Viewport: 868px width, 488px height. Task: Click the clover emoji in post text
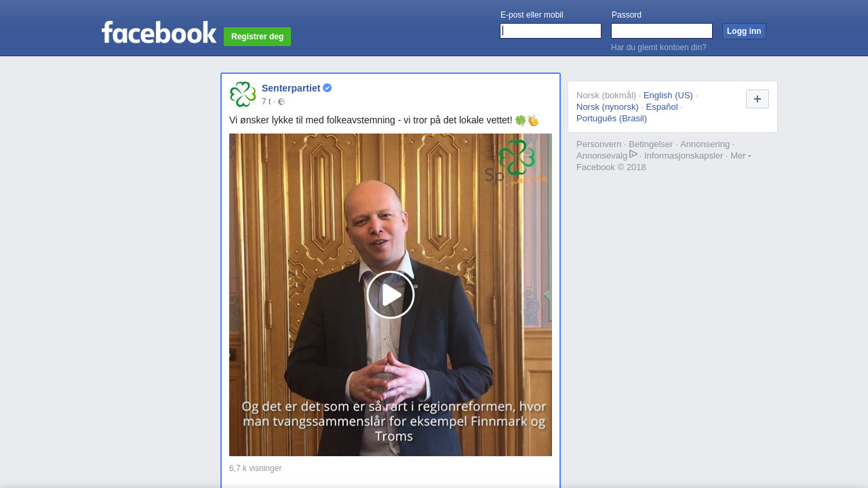click(x=520, y=121)
